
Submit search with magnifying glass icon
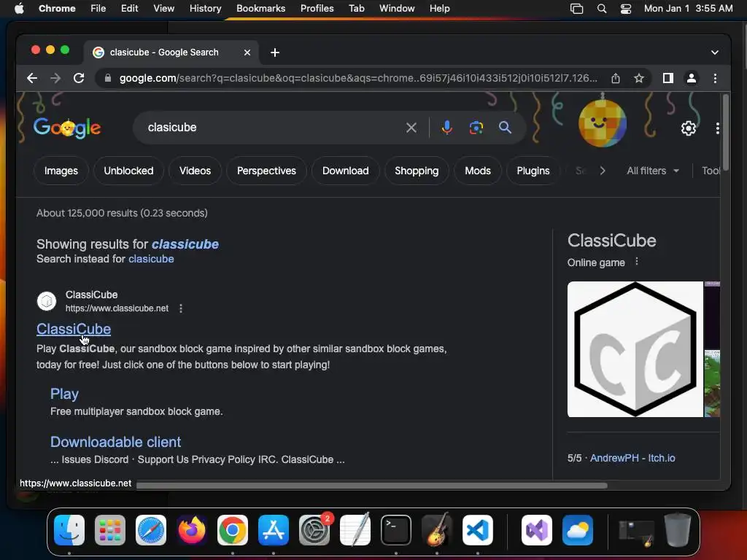(505, 128)
